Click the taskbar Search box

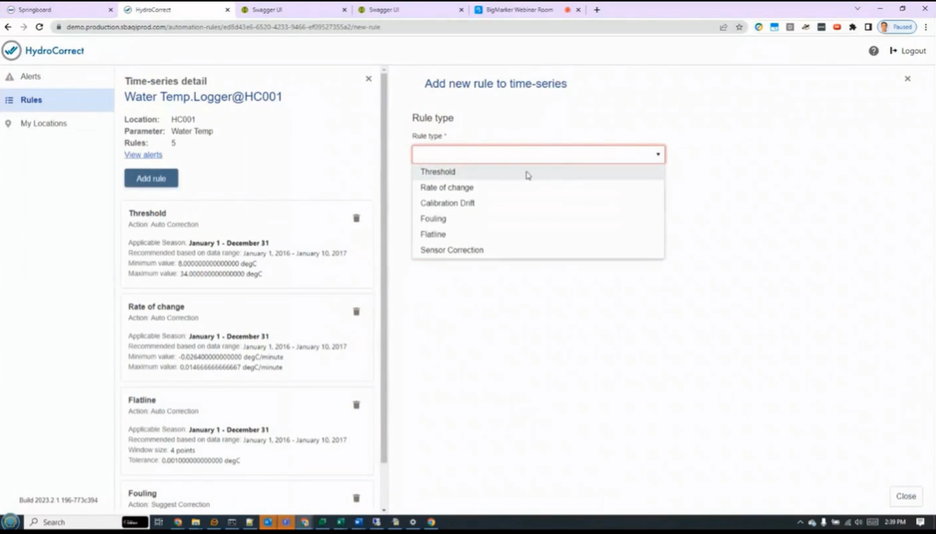pos(73,522)
